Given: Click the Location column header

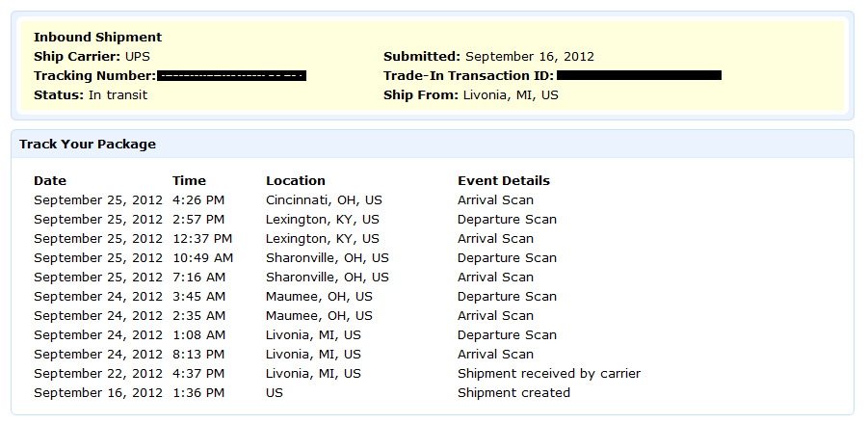Looking at the screenshot, I should 296,181.
